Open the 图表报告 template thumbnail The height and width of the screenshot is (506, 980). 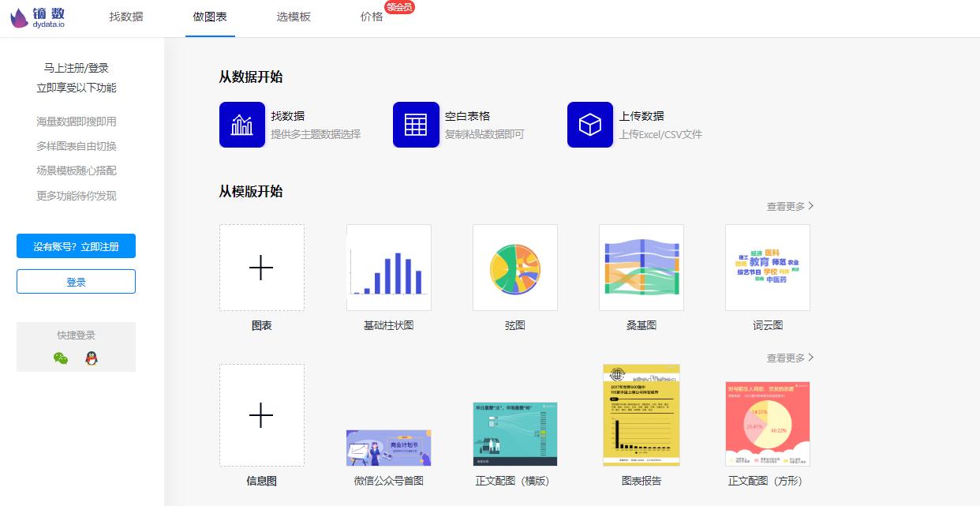coord(641,414)
